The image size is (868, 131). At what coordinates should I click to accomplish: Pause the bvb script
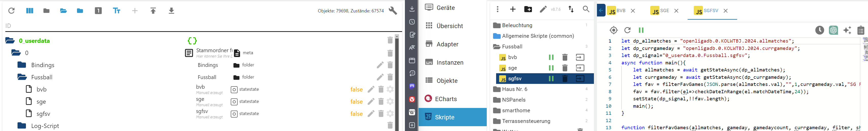point(551,58)
